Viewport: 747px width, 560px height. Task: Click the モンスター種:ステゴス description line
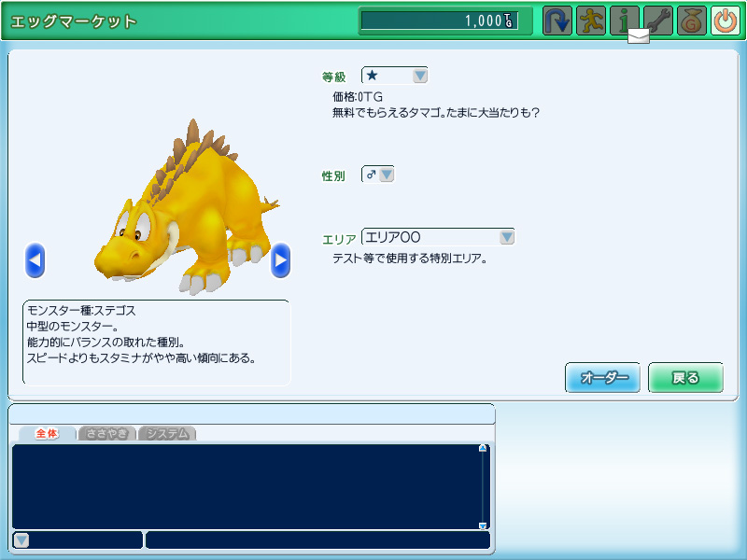(x=81, y=311)
